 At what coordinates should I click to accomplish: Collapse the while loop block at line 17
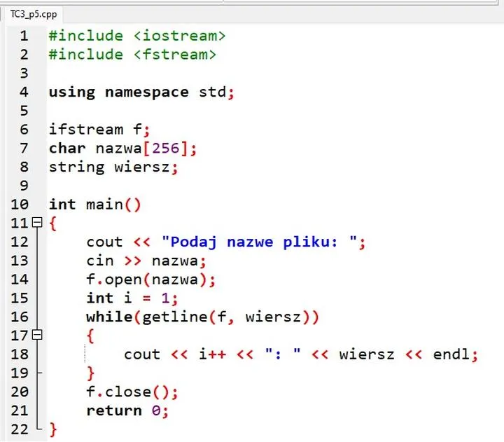[x=38, y=336]
